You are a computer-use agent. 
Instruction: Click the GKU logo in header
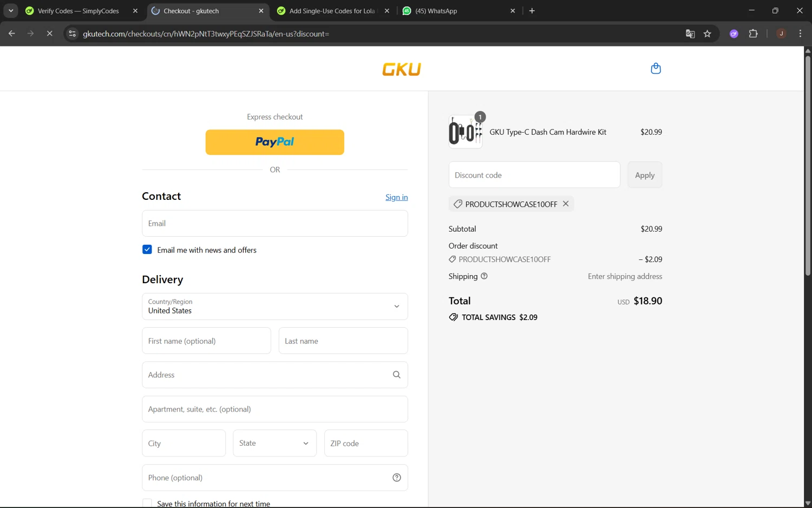coord(401,69)
